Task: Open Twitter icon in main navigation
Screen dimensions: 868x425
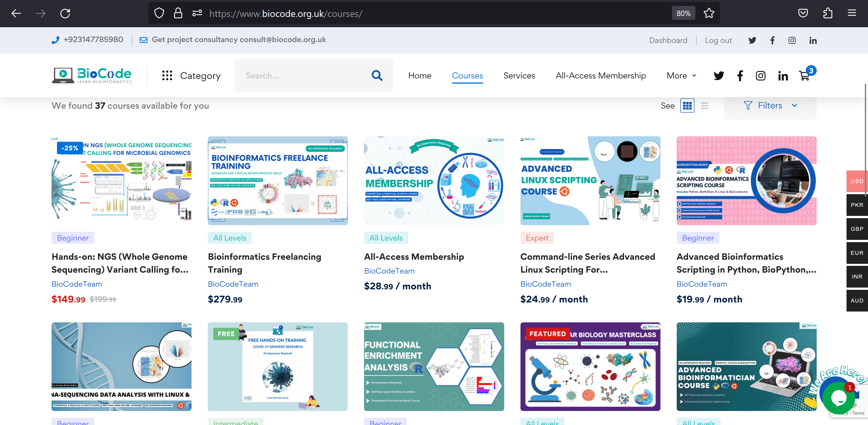Action: (719, 76)
